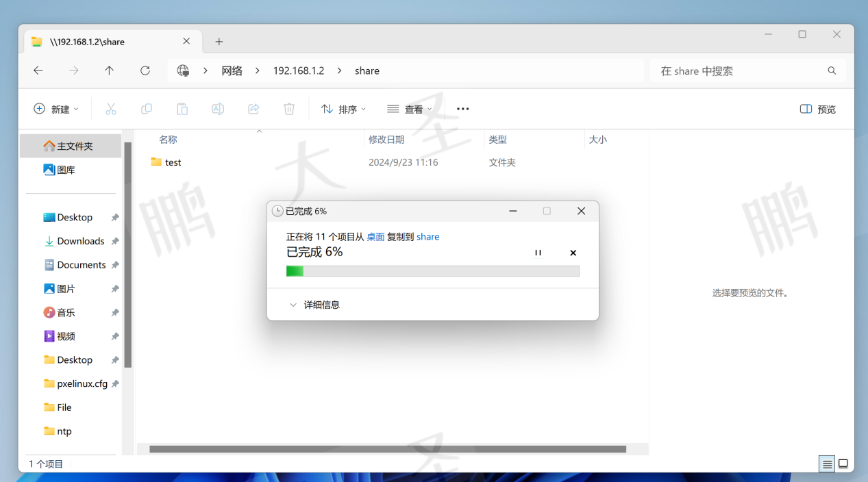Screen dimensions: 868x482
Task: Open the New (新建) dropdown
Action: [56, 109]
